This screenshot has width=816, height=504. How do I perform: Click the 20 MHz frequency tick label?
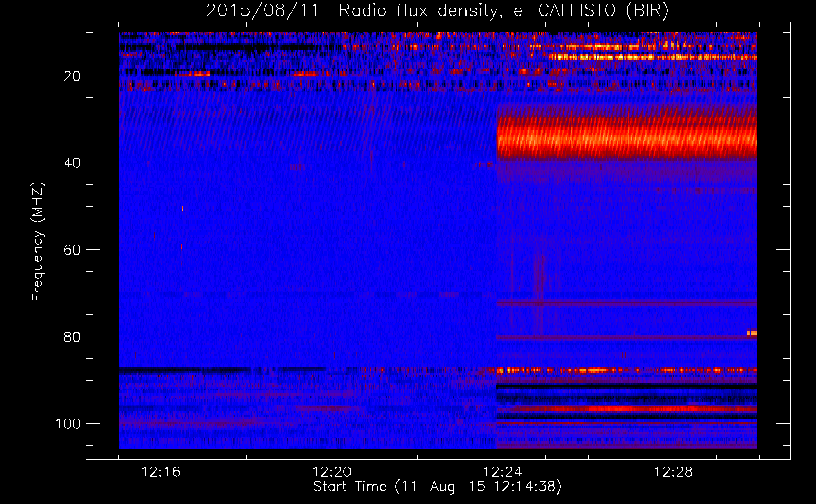(x=73, y=76)
